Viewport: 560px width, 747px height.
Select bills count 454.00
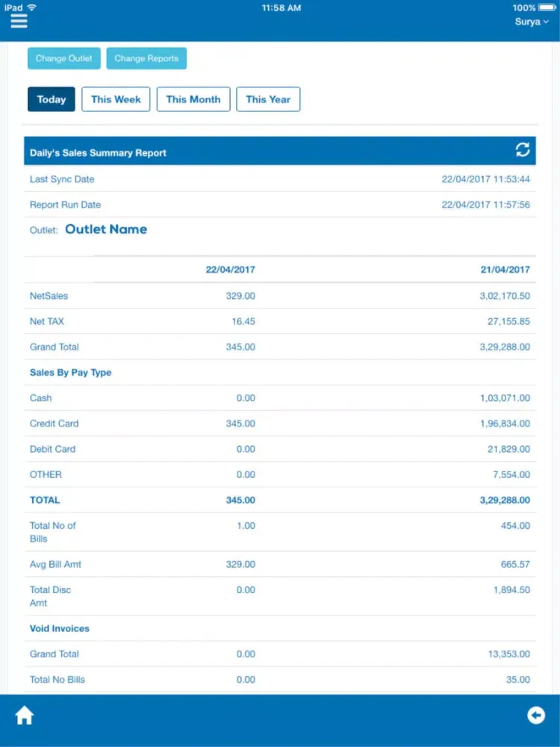[x=515, y=526]
